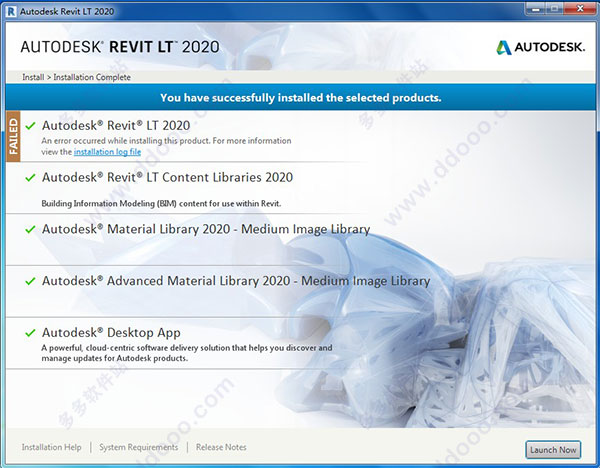The width and height of the screenshot is (600, 468).
Task: Open Installation Help link
Action: pyautogui.click(x=51, y=447)
